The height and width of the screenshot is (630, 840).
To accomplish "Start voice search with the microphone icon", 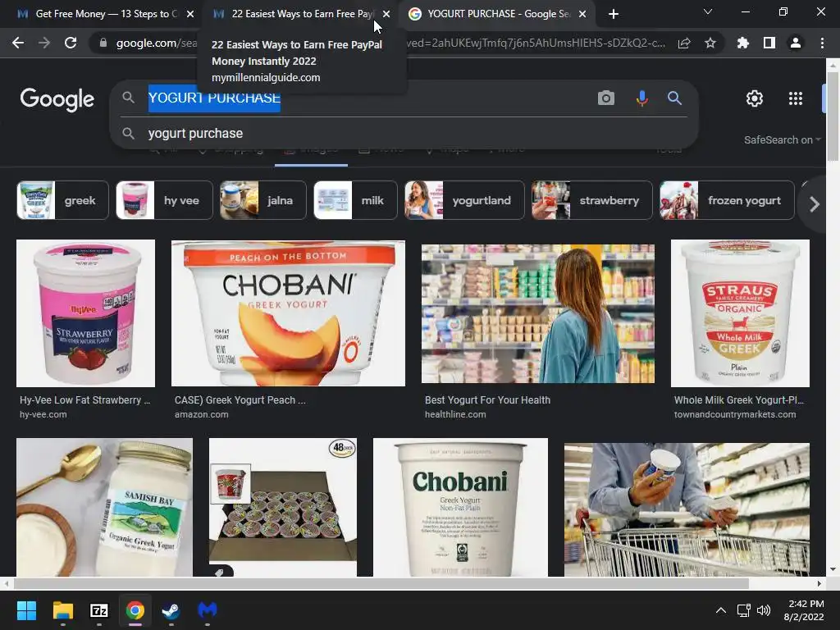I will (641, 98).
